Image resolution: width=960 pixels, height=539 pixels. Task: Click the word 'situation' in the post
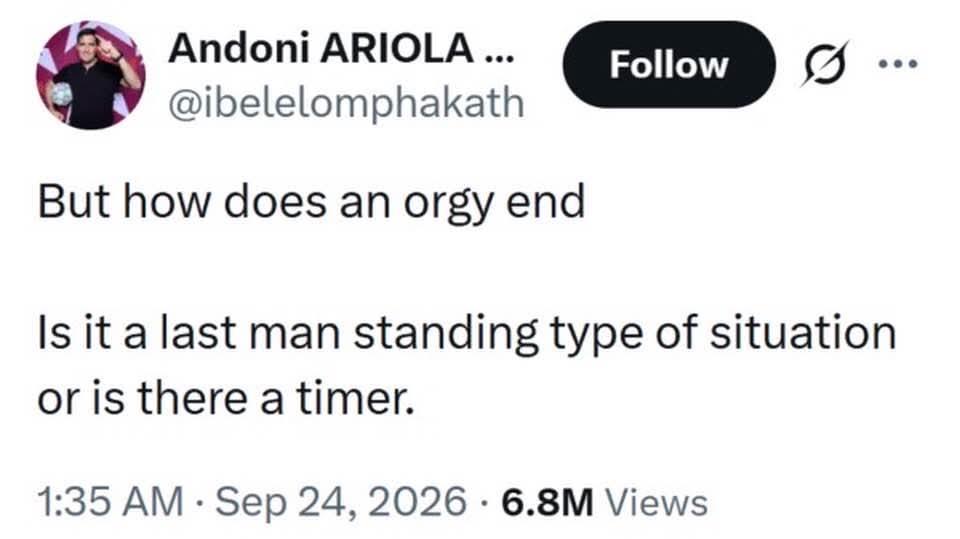coord(803,333)
